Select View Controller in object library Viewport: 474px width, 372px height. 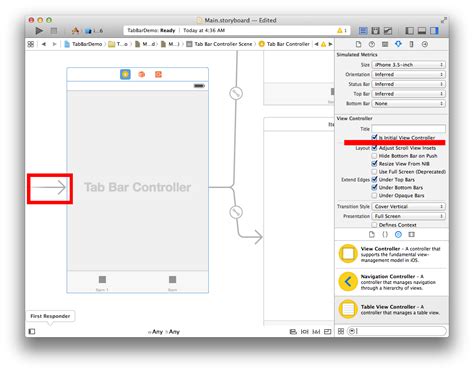point(392,254)
